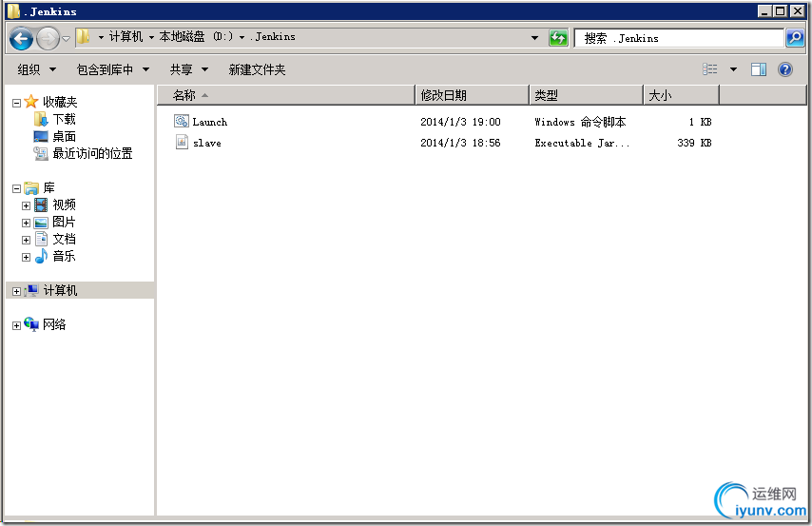Select .Jenkins in the address breadcrumb
Screen dimensions: 812x526
coord(273,37)
